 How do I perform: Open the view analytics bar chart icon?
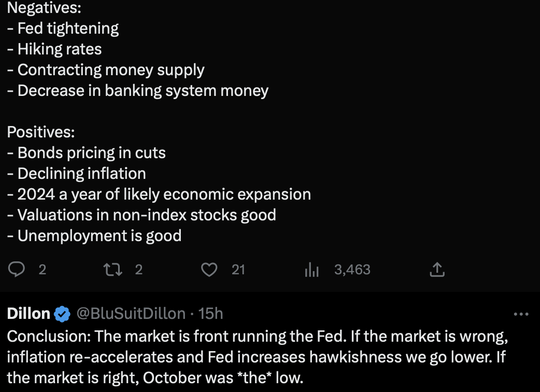click(311, 270)
